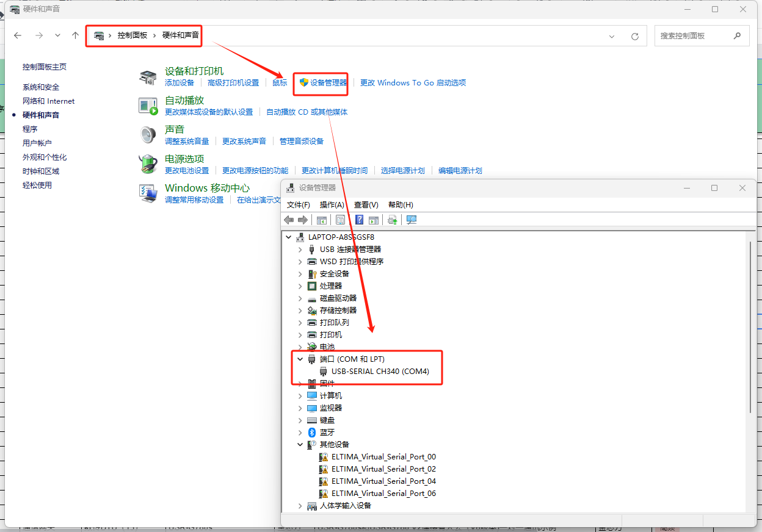
Task: Click the refresh icon beside the address bar
Action: click(635, 36)
